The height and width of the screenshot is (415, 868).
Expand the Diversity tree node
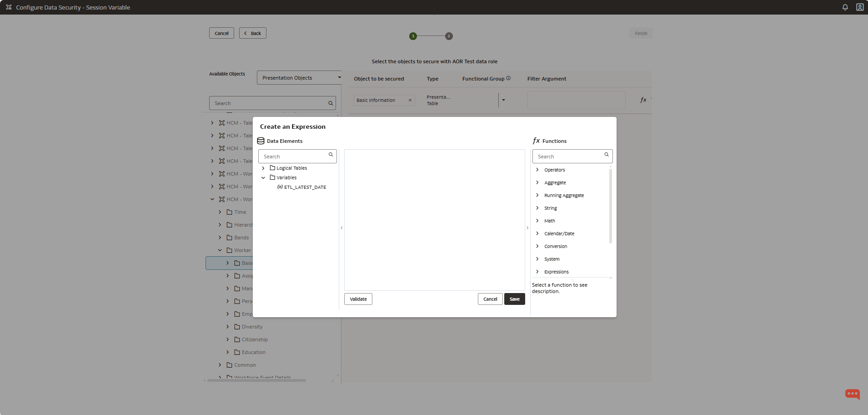[x=228, y=327]
